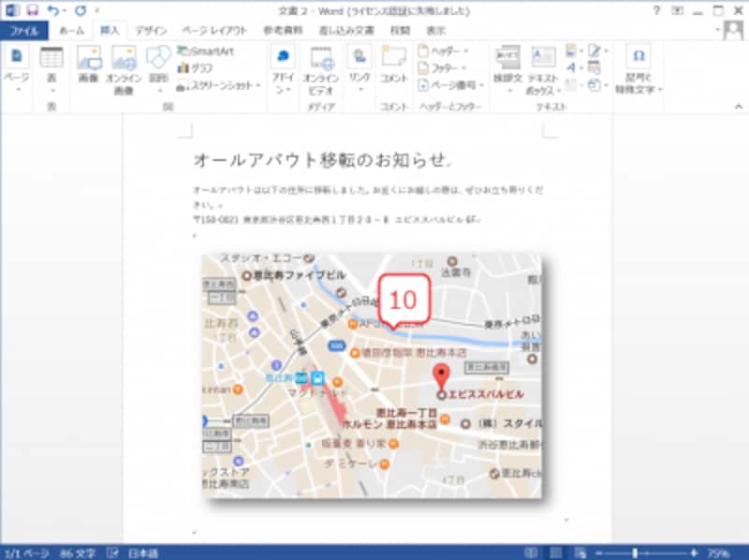Click the zoom slider handle

[635, 553]
